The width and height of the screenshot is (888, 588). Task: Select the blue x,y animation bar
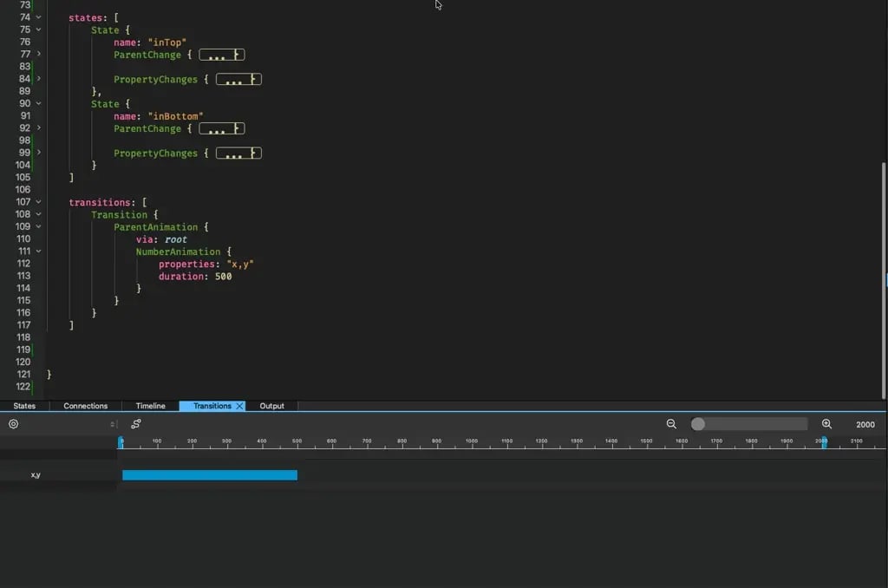coord(208,474)
